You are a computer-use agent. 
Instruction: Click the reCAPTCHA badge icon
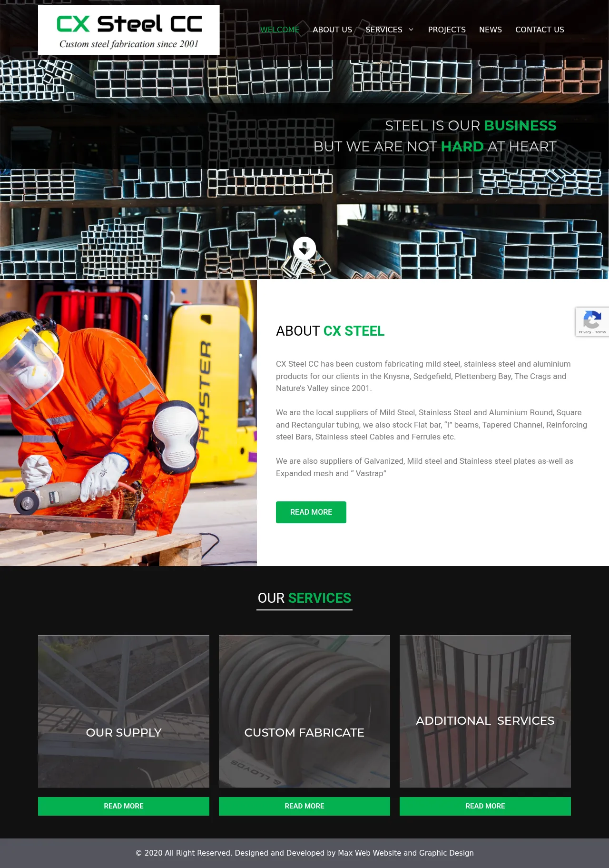point(592,319)
